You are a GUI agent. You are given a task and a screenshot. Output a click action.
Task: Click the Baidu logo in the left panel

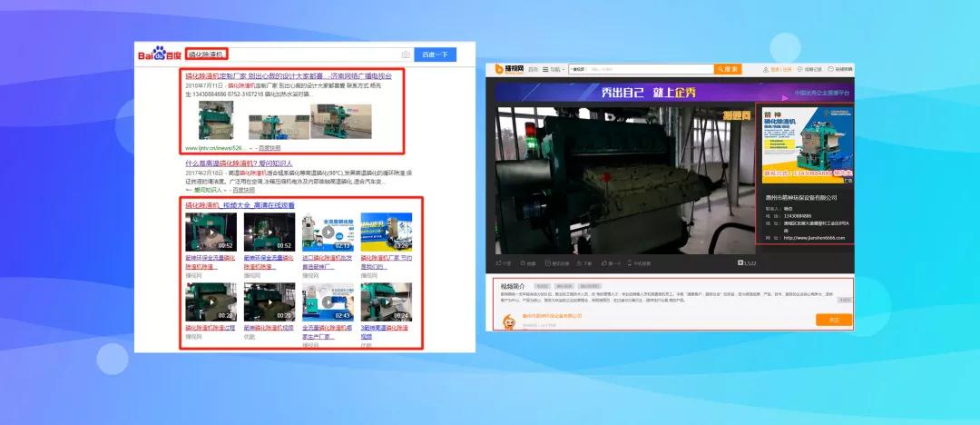pyautogui.click(x=160, y=54)
